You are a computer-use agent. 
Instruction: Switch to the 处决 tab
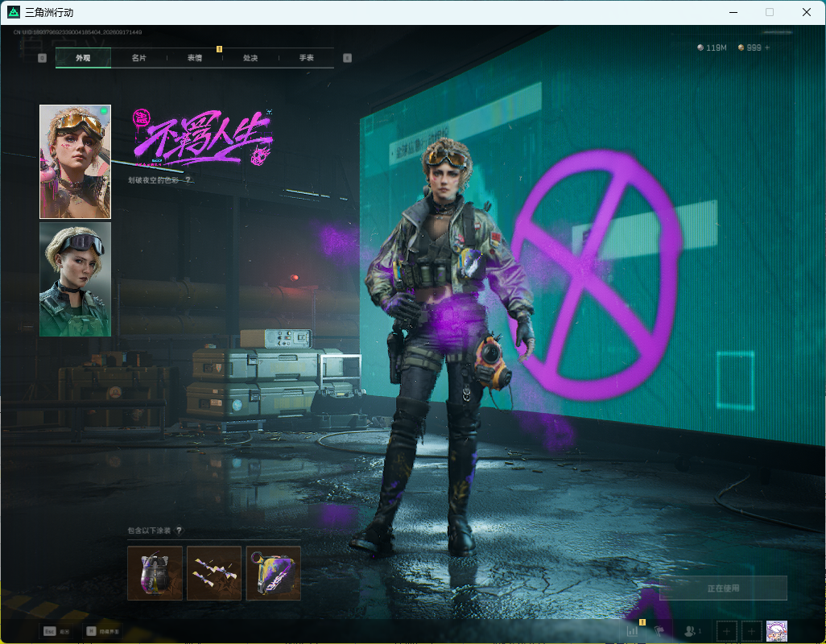click(x=250, y=58)
